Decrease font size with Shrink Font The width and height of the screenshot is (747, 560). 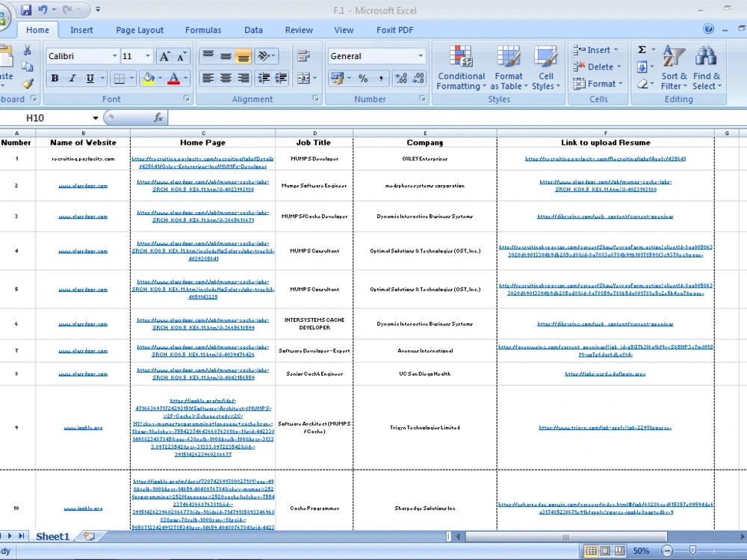[x=182, y=56]
